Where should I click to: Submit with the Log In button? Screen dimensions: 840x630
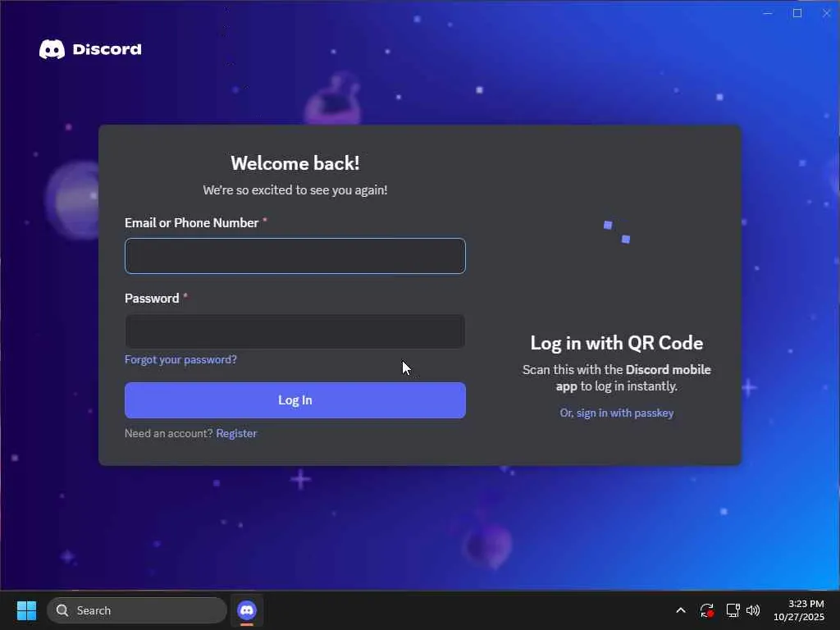(295, 400)
